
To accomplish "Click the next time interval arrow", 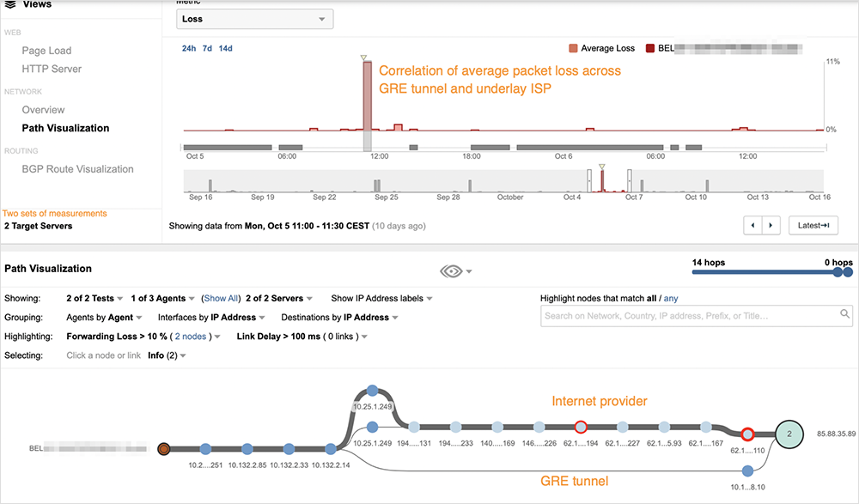I will click(x=773, y=225).
